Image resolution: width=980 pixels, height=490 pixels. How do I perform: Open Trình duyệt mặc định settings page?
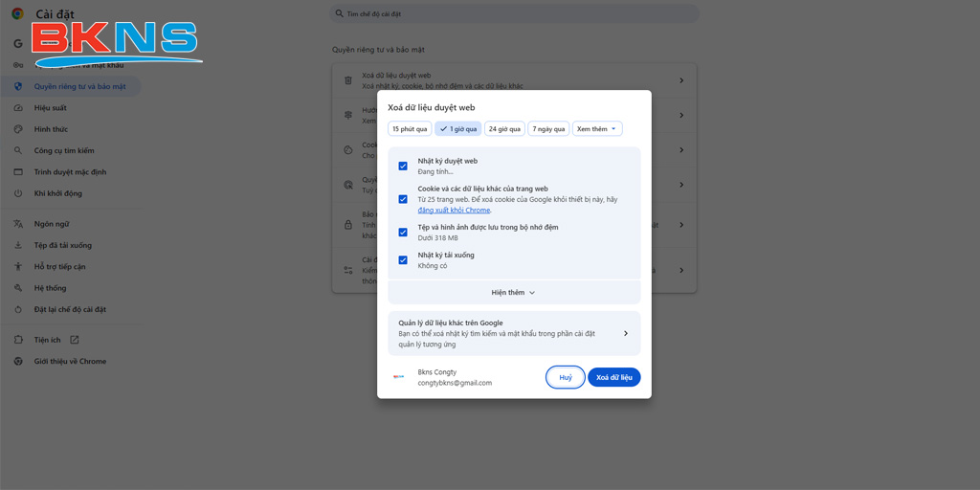71,172
